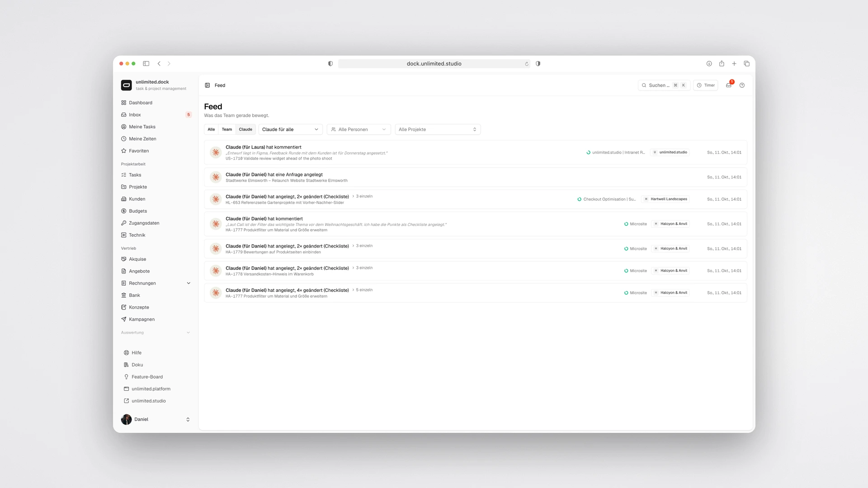This screenshot has width=868, height=488.
Task: Click 'HA-1779 Bewertungen auf Produktseiten einbinden'
Action: tap(273, 252)
